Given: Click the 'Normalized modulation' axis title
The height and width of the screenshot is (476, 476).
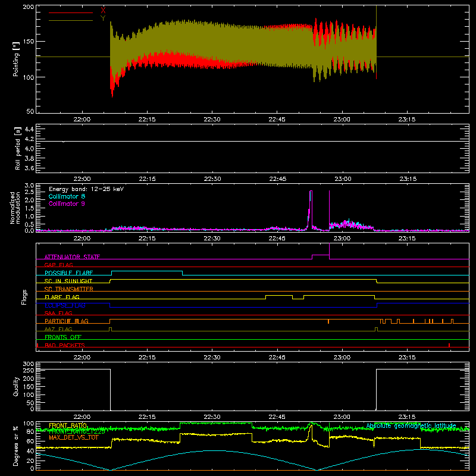Looking at the screenshot, I should pos(15,208).
